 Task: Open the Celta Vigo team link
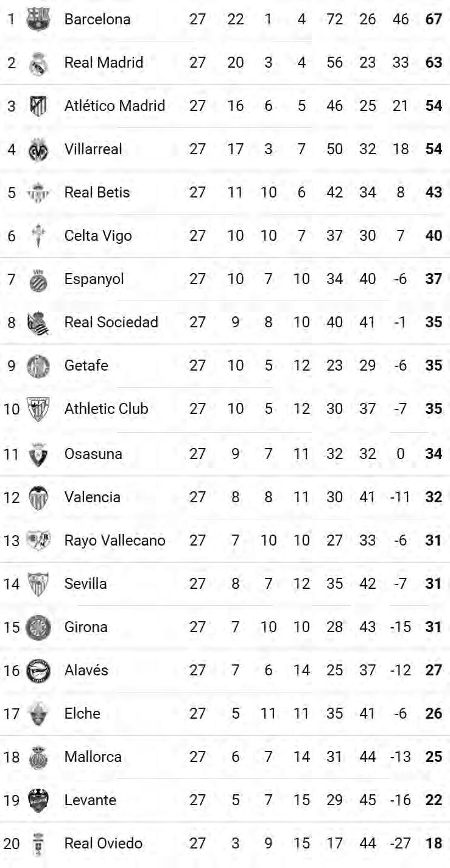[x=98, y=236]
